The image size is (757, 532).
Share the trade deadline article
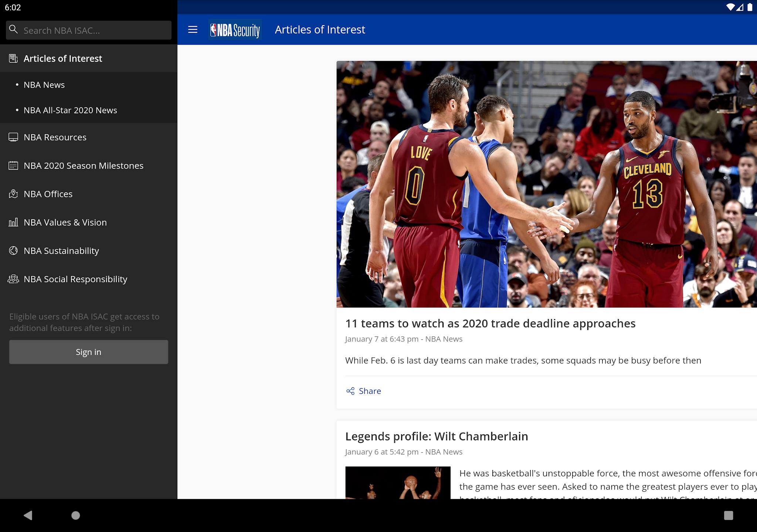click(364, 391)
